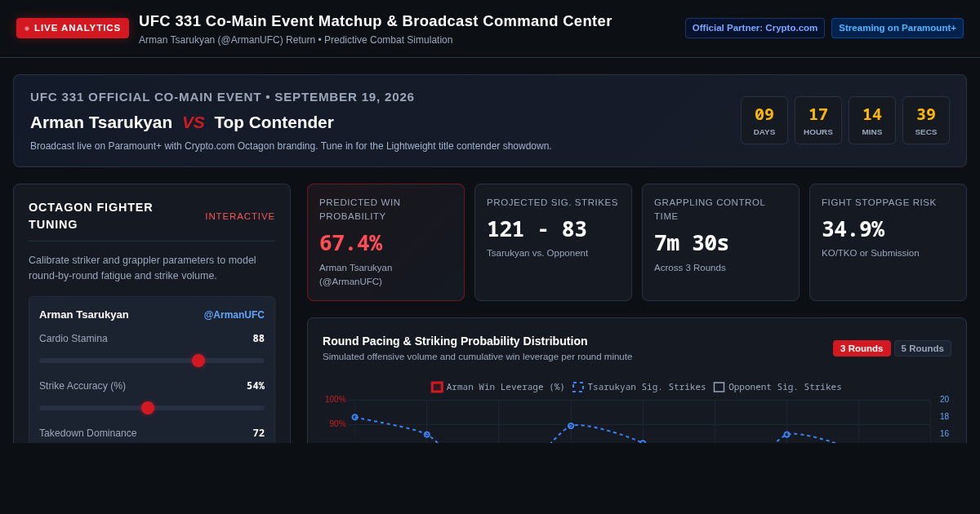This screenshot has width=980, height=514.
Task: Toggle Arman Win Leverage legend swatch
Action: (x=437, y=388)
